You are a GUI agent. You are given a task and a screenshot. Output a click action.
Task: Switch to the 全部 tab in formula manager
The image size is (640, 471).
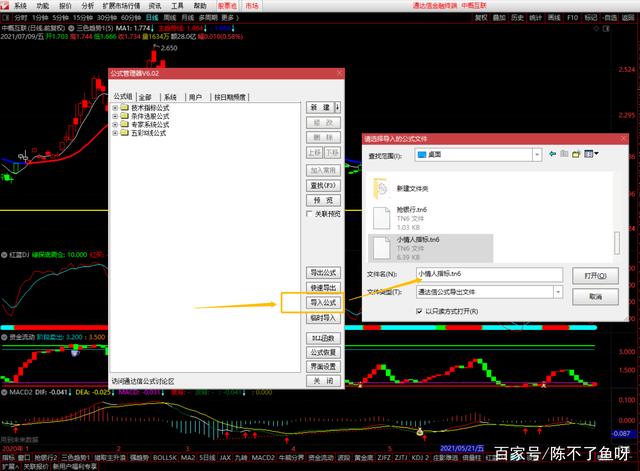point(145,97)
